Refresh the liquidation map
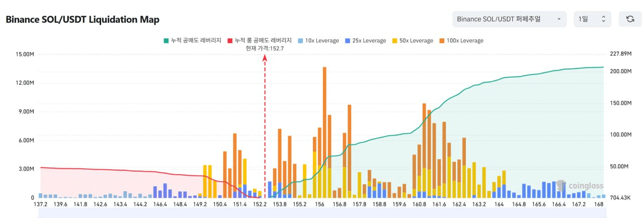 pyautogui.click(x=630, y=19)
